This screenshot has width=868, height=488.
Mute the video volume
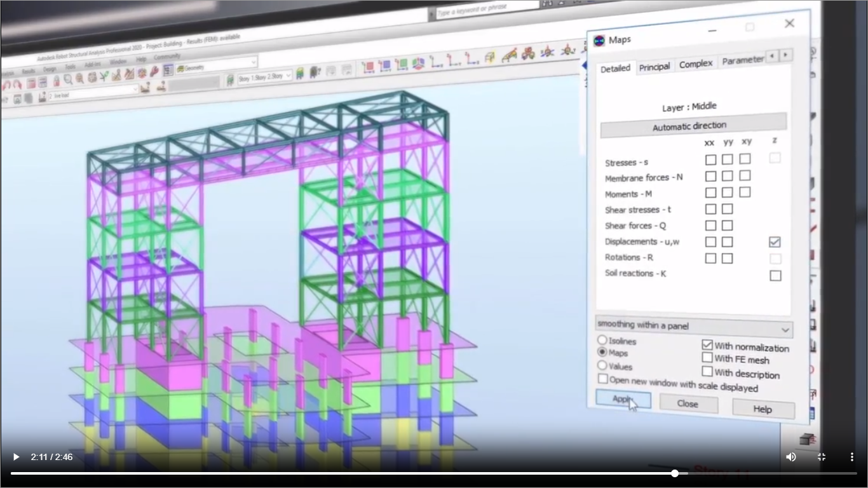click(791, 457)
